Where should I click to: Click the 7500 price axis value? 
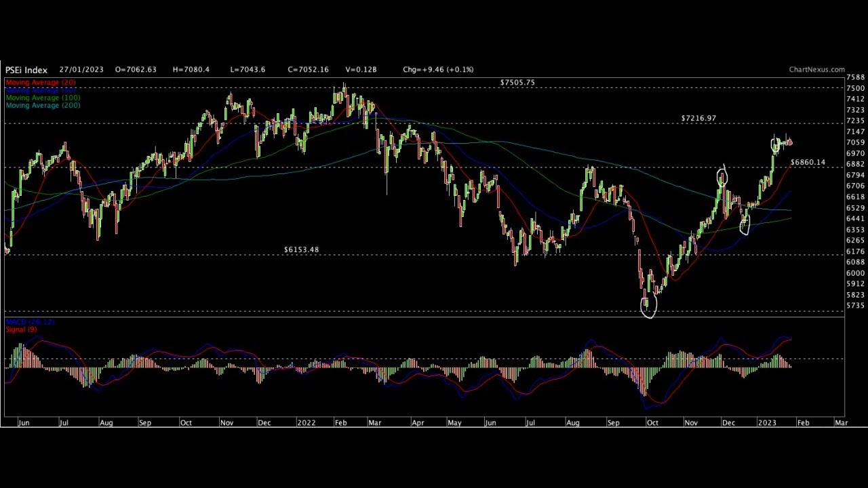(855, 89)
